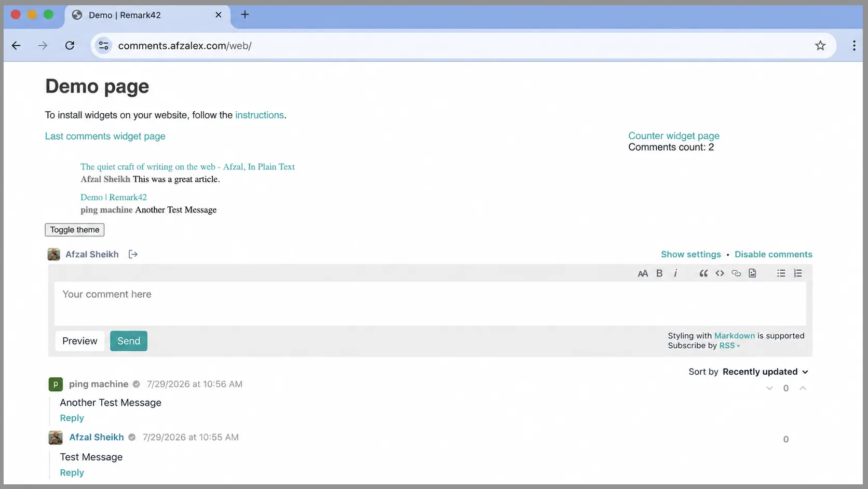The image size is (868, 489).
Task: Insert code block with the code icon
Action: (x=720, y=273)
